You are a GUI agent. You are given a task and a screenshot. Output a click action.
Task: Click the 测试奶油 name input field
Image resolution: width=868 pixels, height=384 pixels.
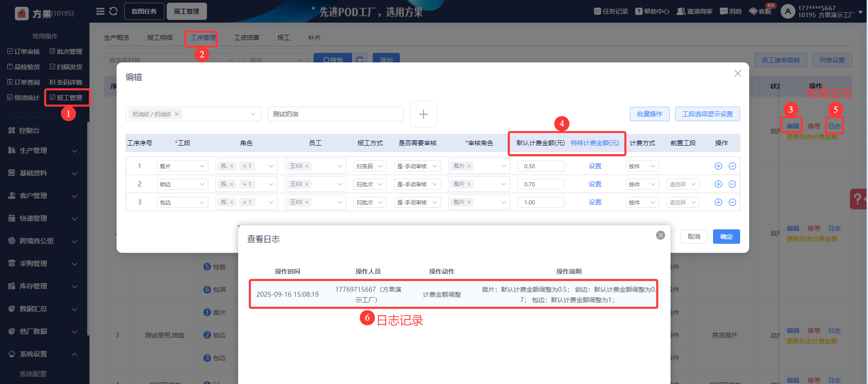335,114
